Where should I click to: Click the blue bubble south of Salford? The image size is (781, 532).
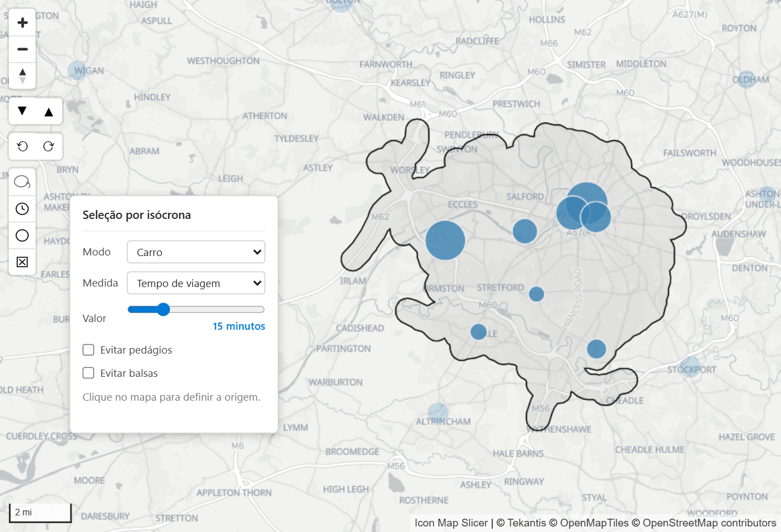(x=525, y=231)
